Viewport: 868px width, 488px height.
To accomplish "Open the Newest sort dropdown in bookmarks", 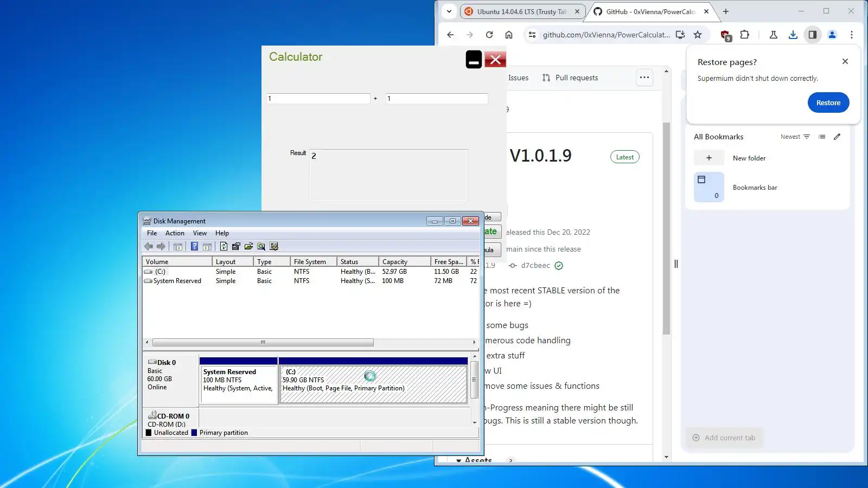I will click(x=795, y=137).
